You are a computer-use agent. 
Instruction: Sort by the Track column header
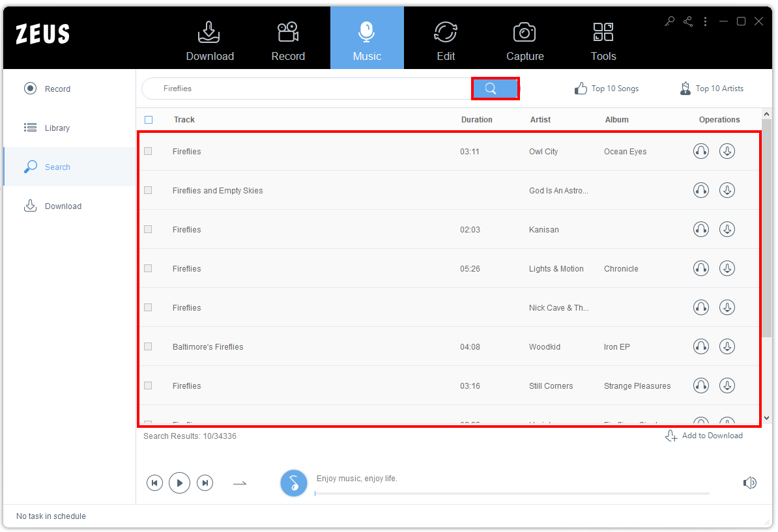coord(184,120)
